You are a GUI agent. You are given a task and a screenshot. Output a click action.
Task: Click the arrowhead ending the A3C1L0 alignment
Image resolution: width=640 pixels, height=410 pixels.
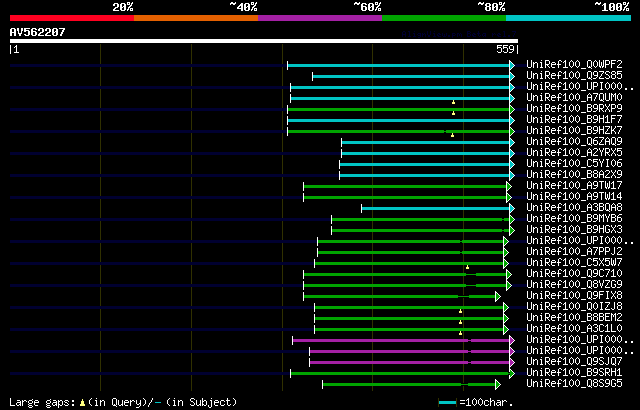506,330
